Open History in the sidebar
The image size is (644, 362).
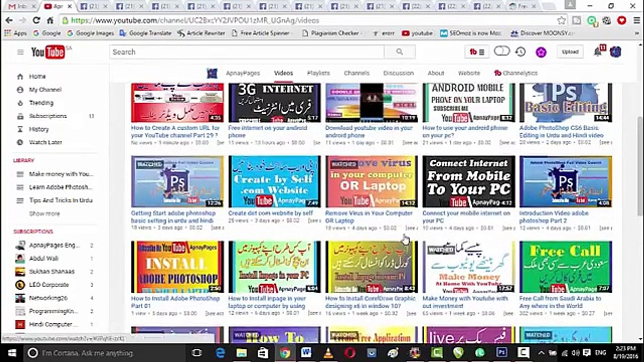pos(39,129)
